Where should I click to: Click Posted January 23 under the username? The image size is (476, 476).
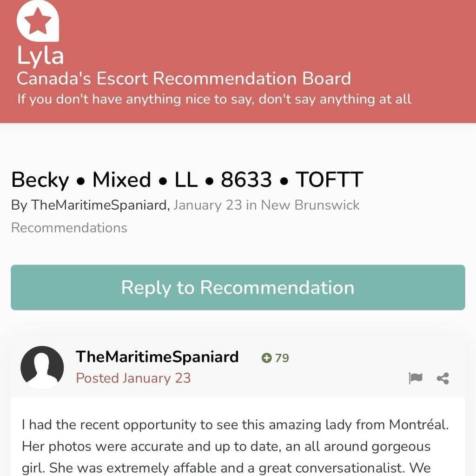(133, 378)
